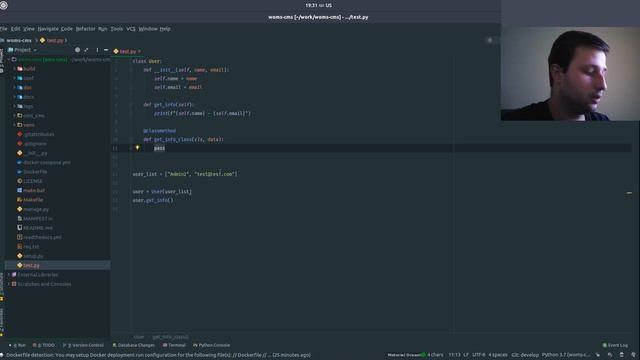Select the setup.py file
The image size is (640, 360).
pos(33,256)
